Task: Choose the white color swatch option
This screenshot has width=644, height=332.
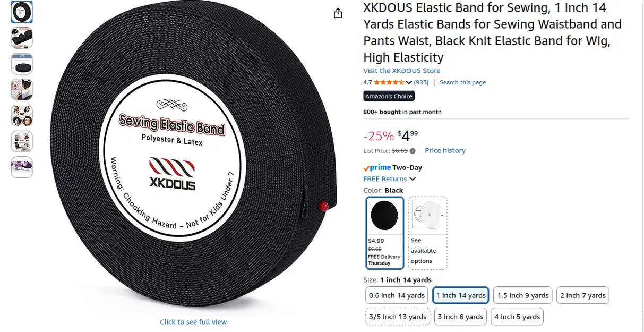Action: pyautogui.click(x=428, y=233)
